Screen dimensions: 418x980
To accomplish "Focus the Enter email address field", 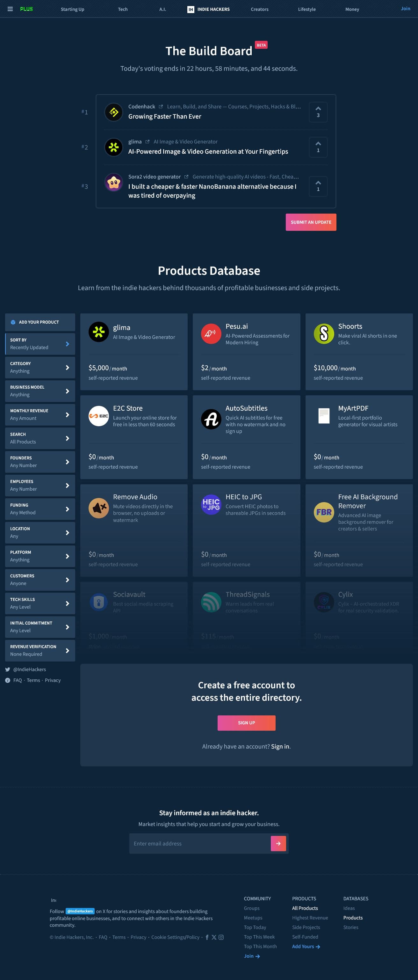I will click(x=200, y=844).
